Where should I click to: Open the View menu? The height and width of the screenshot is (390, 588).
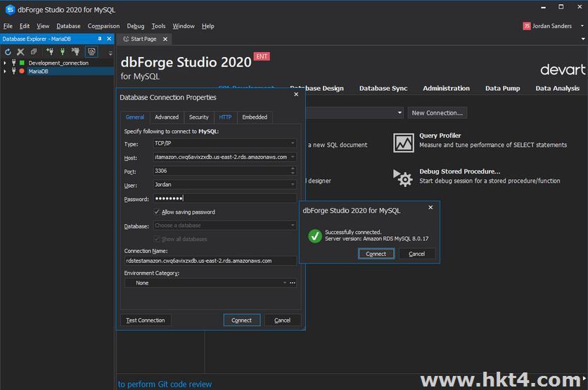click(x=43, y=26)
